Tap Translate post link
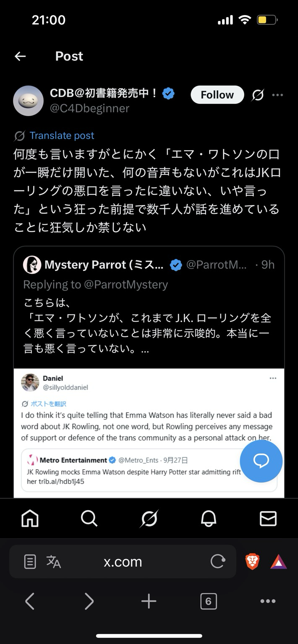 tap(62, 135)
